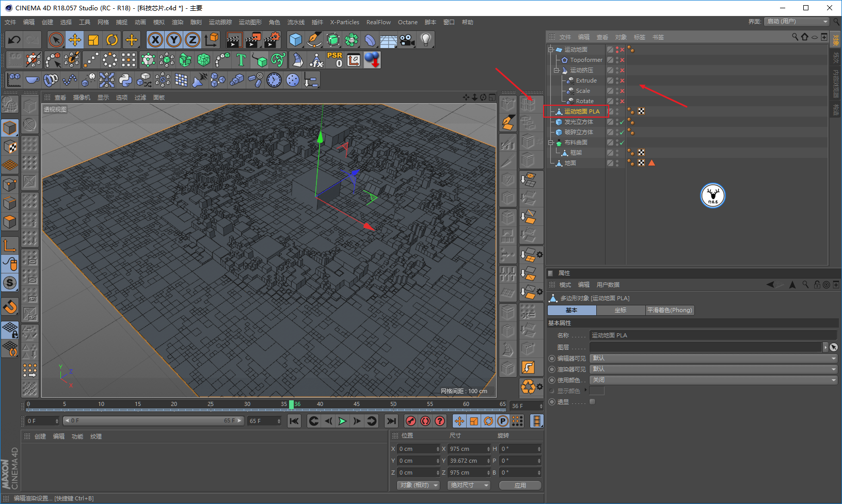Open the material manager 创建 menu
Viewport: 842px width, 504px height.
(40, 436)
